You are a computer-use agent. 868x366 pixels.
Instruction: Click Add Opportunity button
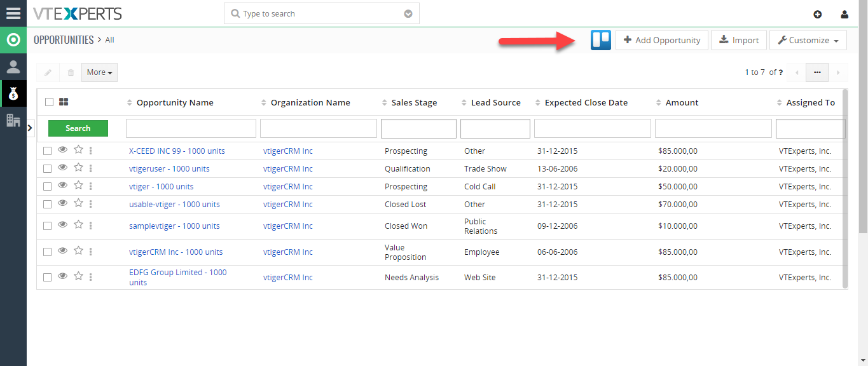click(x=662, y=40)
